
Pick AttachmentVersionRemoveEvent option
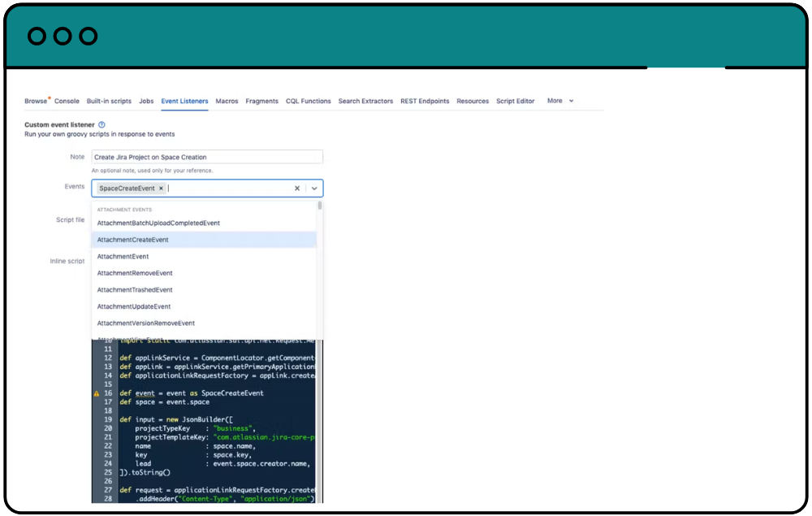point(204,323)
